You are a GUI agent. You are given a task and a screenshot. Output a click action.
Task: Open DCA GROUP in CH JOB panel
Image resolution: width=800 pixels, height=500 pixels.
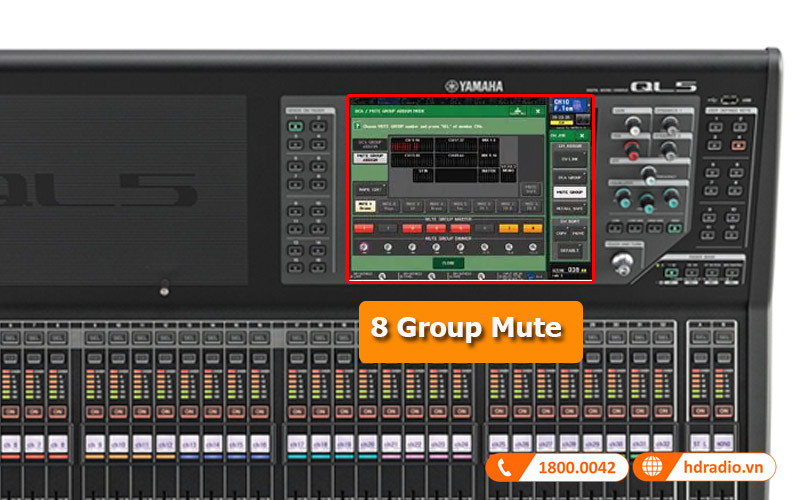(x=569, y=177)
